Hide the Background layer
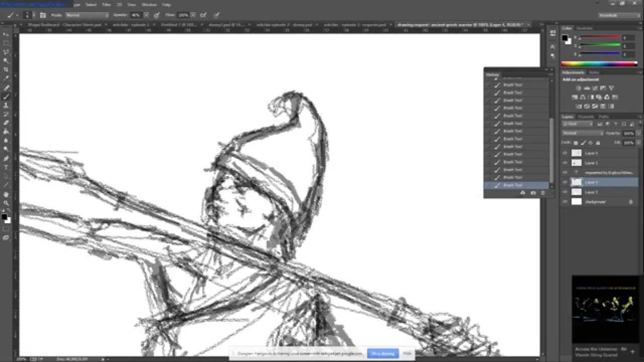Image resolution: width=644 pixels, height=362 pixels. pyautogui.click(x=565, y=202)
